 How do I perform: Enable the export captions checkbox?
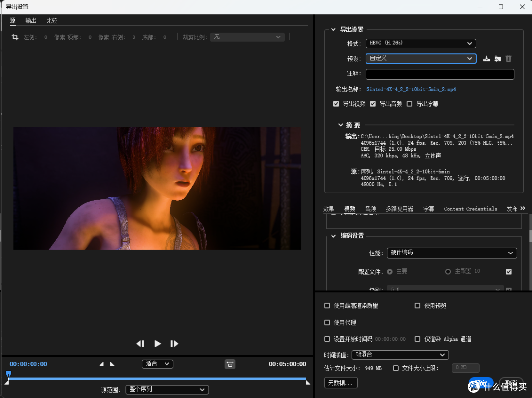409,104
